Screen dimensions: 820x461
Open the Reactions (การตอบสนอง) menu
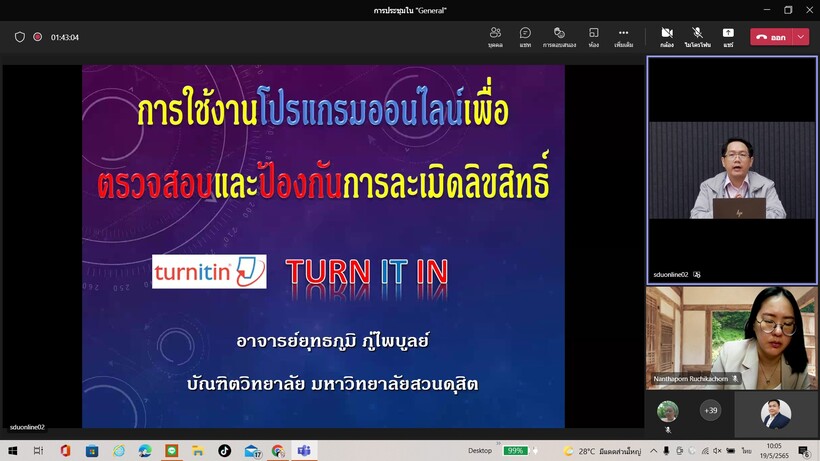coord(559,37)
